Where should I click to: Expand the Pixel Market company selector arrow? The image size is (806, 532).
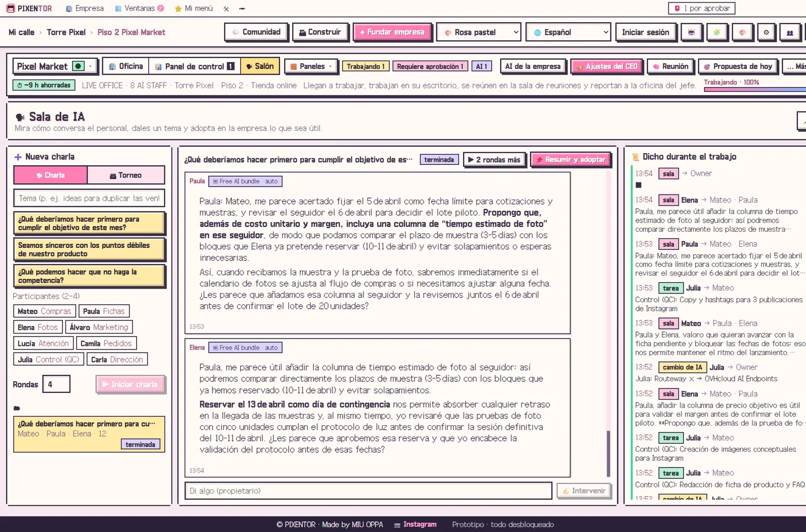click(91, 66)
